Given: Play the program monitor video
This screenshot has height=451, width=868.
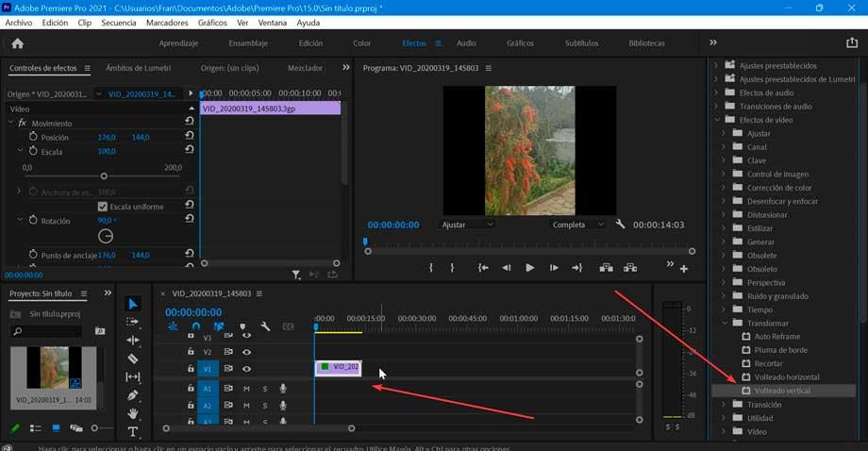Looking at the screenshot, I should [530, 268].
